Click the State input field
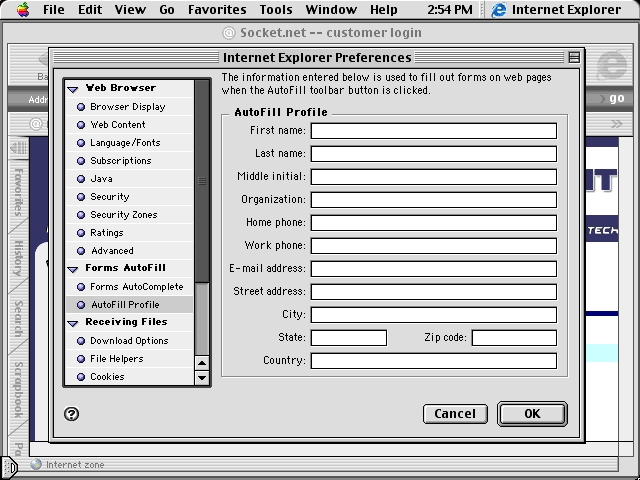The image size is (640, 480). click(349, 338)
